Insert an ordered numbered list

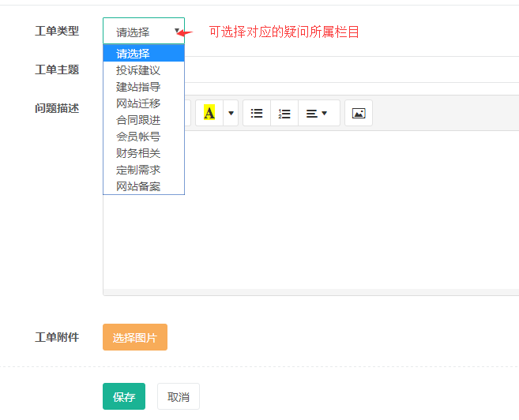pos(284,113)
